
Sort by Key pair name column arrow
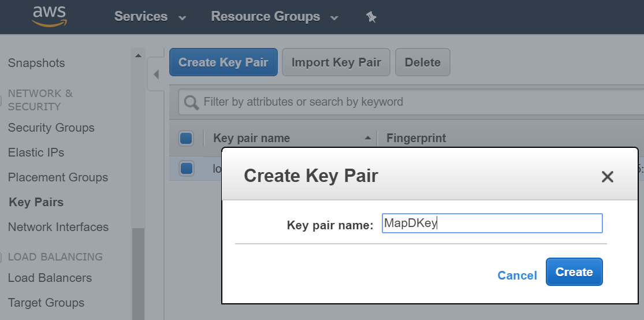tap(368, 138)
